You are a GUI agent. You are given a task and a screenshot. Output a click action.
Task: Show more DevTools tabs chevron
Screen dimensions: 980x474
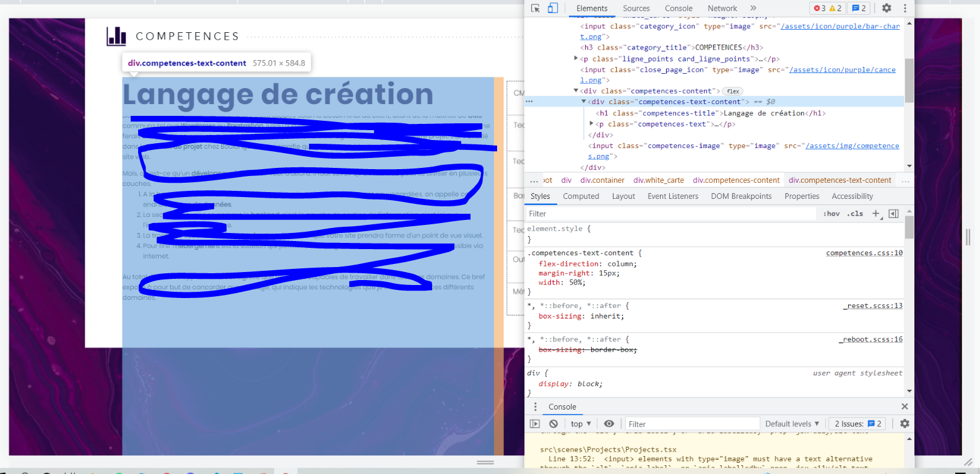point(753,8)
